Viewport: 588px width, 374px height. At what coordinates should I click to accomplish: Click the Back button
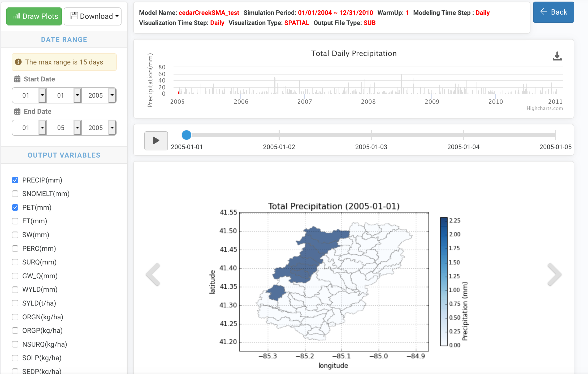[x=553, y=12]
